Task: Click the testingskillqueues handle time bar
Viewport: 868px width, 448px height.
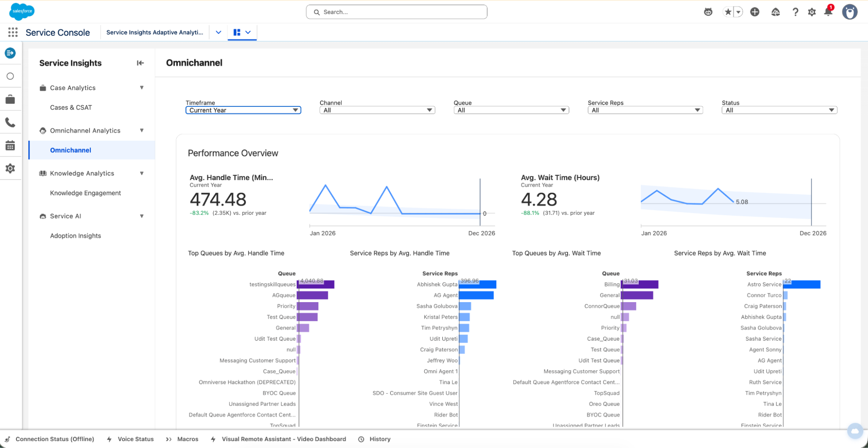Action: 316,284
